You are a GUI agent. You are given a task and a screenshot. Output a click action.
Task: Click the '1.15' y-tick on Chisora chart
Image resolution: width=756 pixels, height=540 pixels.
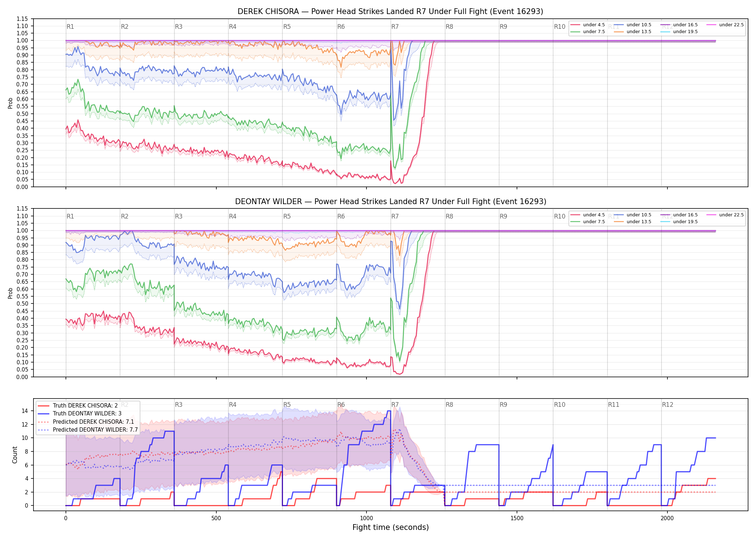coord(22,19)
